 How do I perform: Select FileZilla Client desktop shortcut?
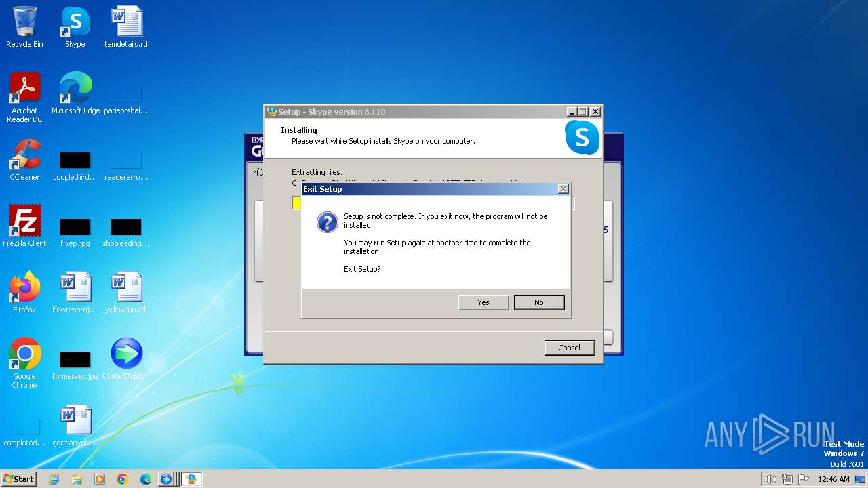(x=24, y=227)
